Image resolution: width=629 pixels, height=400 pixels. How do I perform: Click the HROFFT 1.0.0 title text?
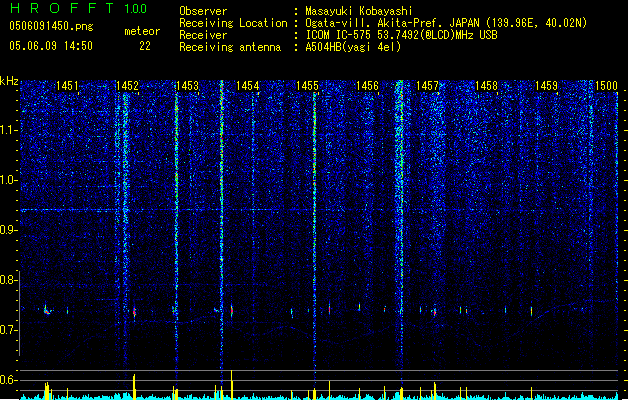(x=79, y=8)
